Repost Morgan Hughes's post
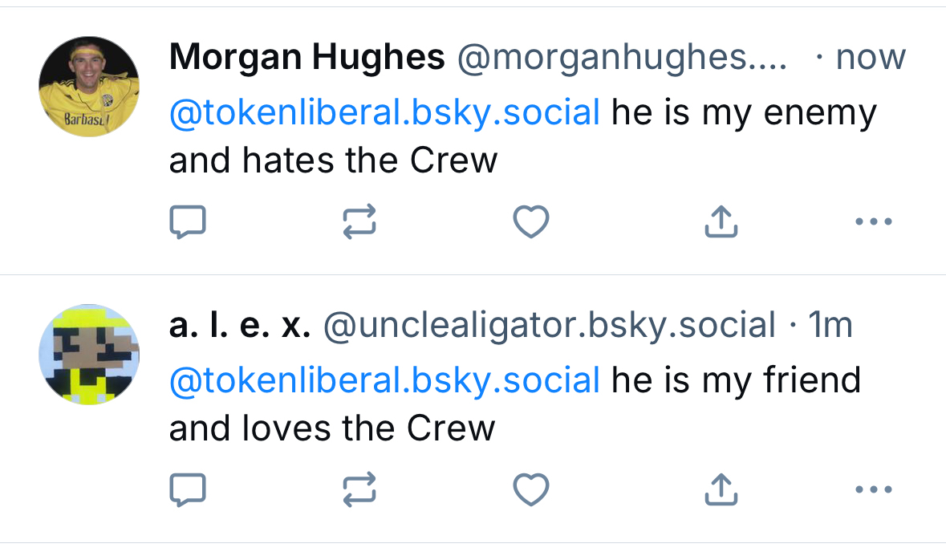946x560 pixels. point(359,221)
